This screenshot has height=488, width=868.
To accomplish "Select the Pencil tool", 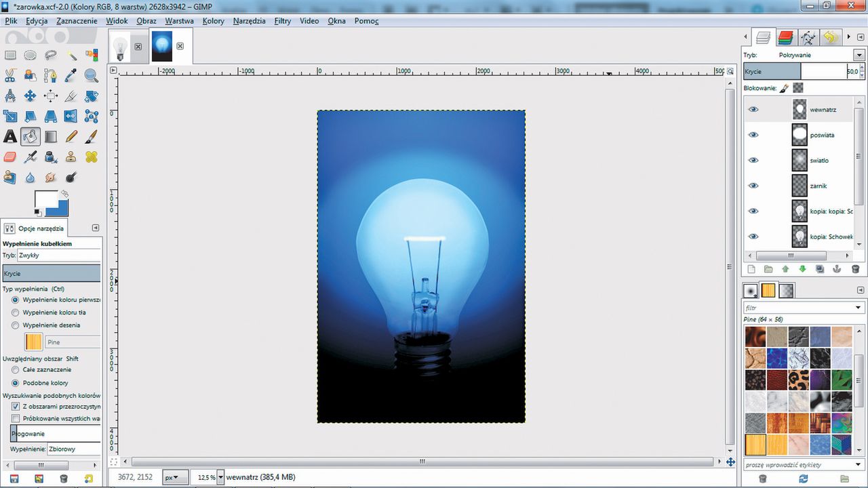I will pos(71,137).
